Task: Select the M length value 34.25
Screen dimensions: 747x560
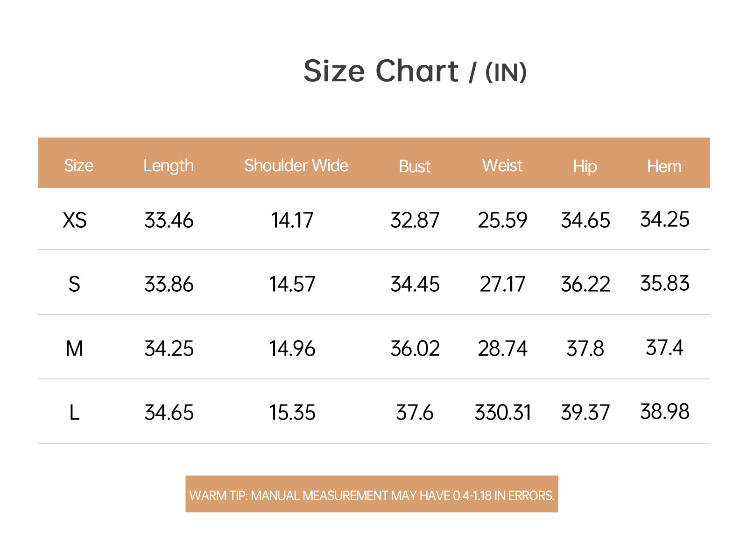Action: [169, 349]
